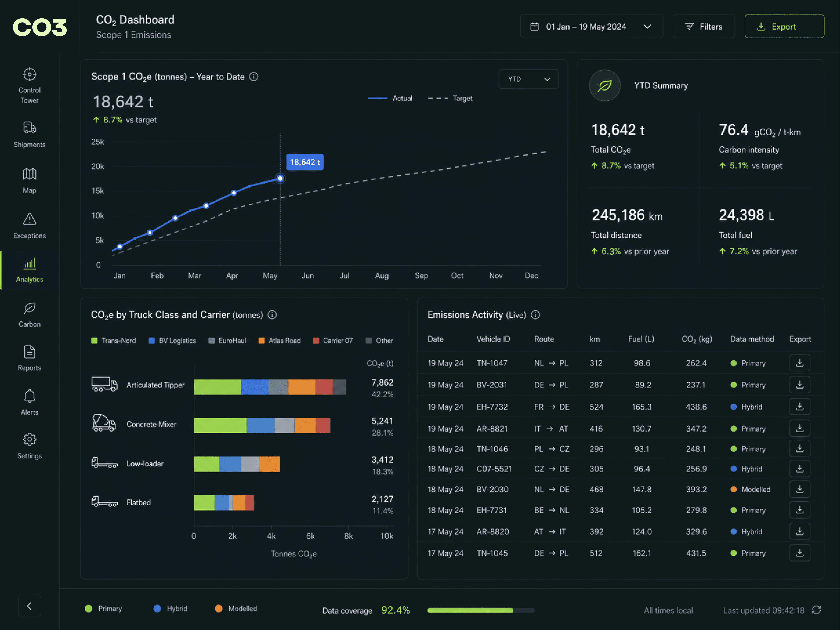Click the Concrete Mixer truck icon
This screenshot has height=630, width=840.
click(104, 423)
